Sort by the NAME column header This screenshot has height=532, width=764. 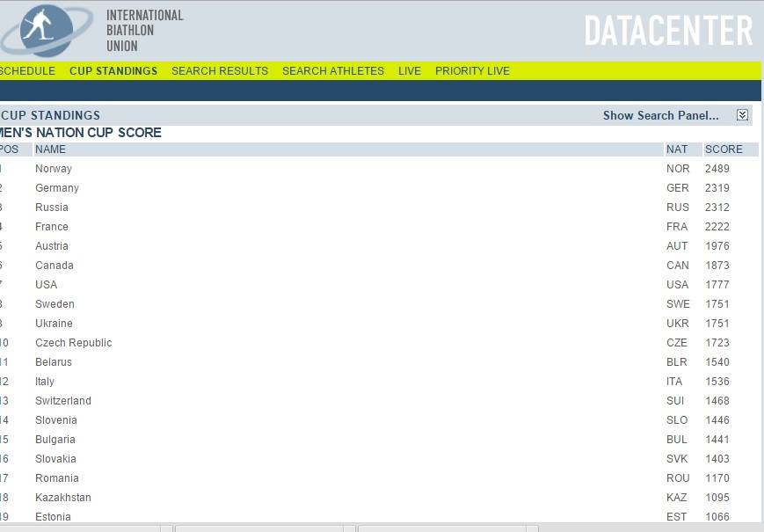pyautogui.click(x=50, y=149)
